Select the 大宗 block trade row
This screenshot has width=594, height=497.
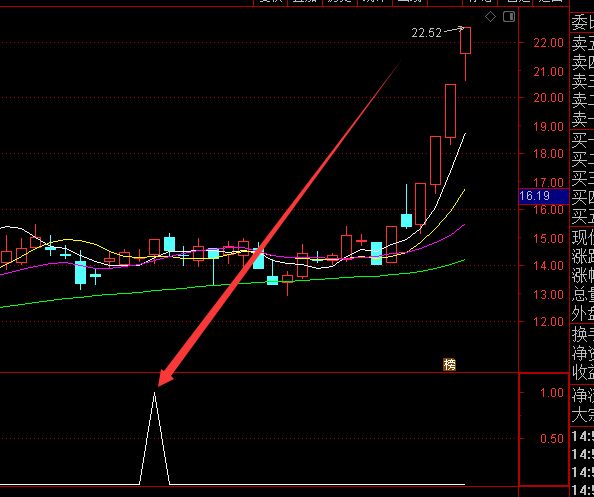(582, 414)
